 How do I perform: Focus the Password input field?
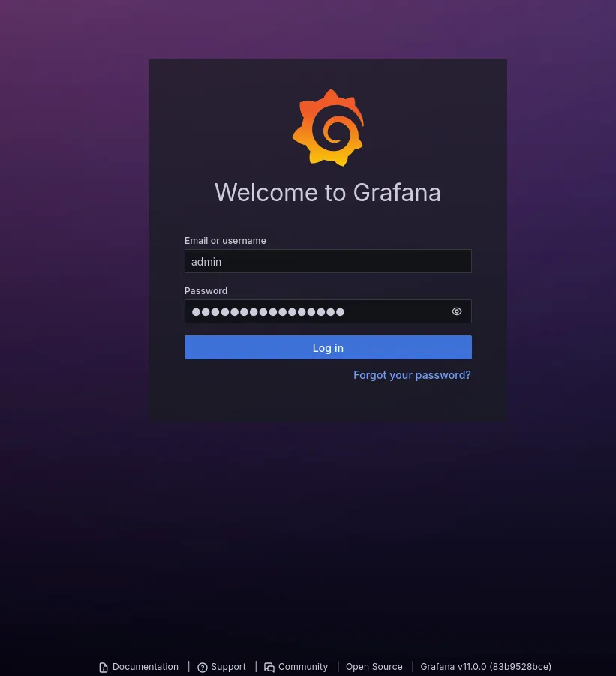coord(390,311)
